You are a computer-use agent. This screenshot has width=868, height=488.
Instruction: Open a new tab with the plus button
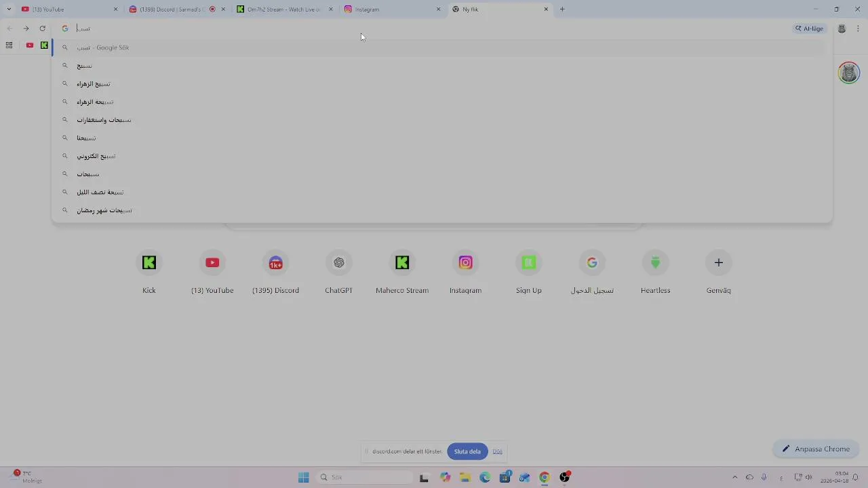(562, 9)
